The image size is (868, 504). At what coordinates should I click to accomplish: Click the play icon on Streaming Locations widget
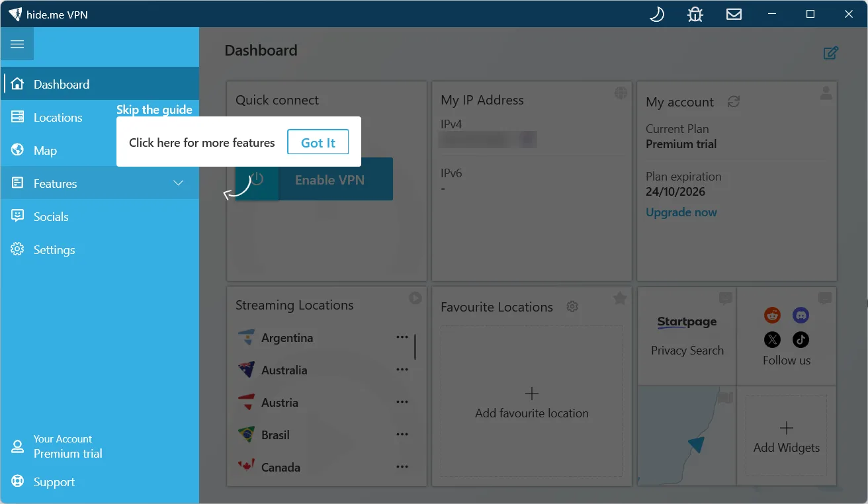(x=415, y=298)
